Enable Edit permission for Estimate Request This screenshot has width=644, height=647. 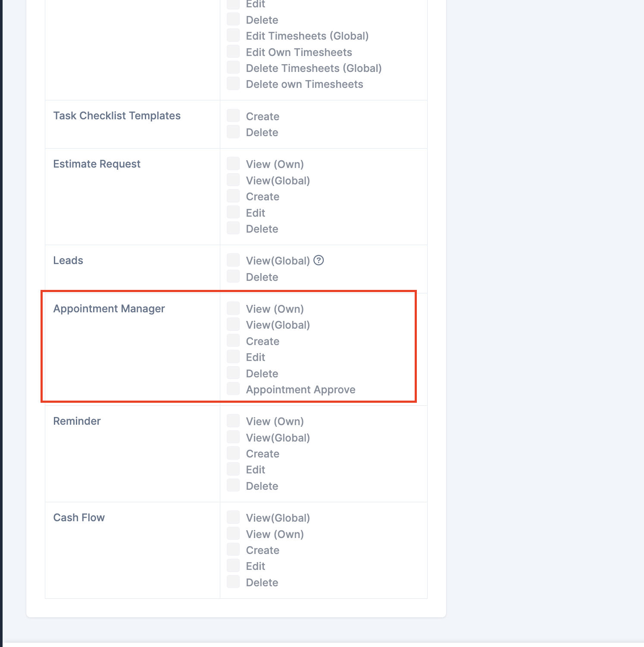(233, 212)
